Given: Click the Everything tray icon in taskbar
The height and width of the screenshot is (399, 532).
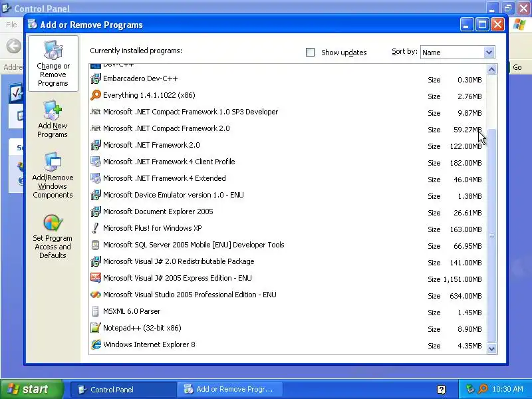Looking at the screenshot, I should point(483,389).
